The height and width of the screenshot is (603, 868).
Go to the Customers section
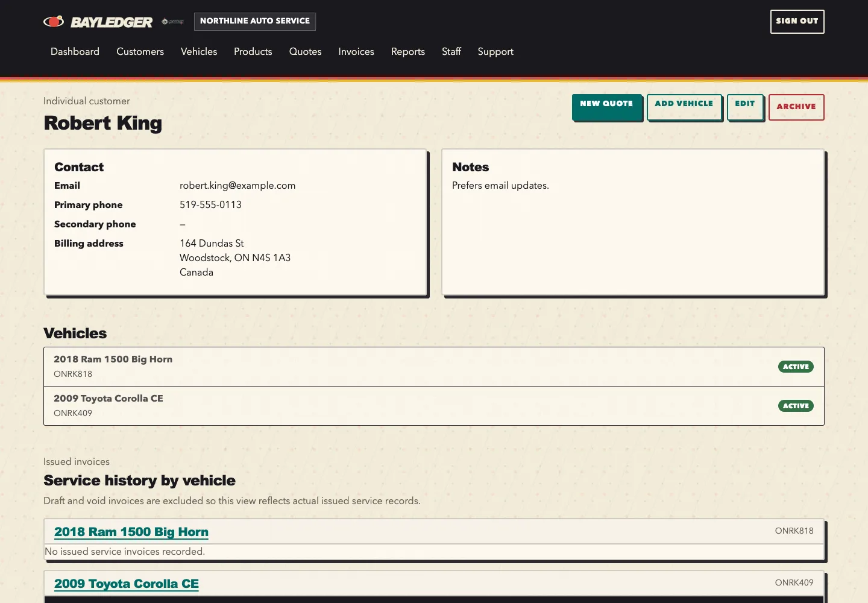tap(140, 52)
